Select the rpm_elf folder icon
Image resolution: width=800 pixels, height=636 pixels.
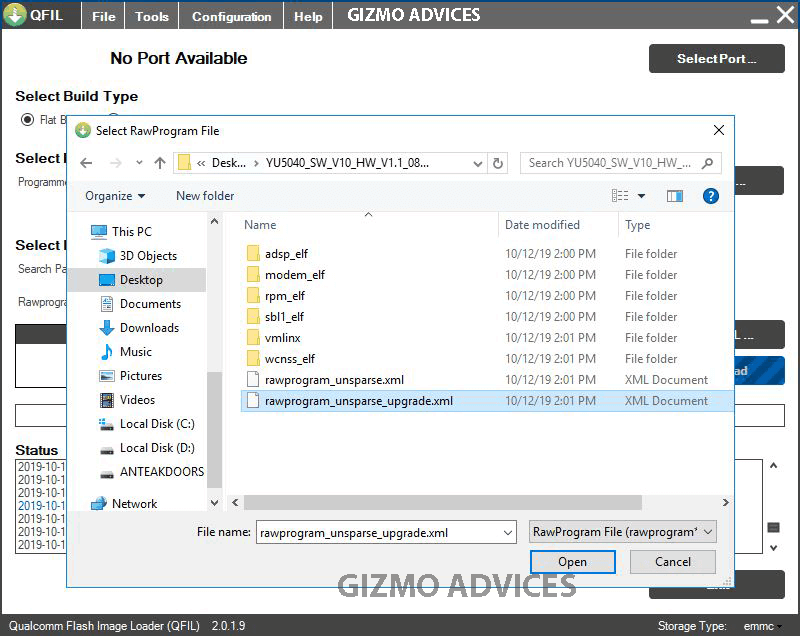(253, 295)
